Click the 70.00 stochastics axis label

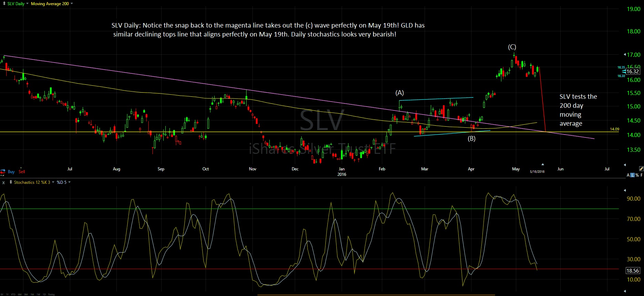[633, 219]
